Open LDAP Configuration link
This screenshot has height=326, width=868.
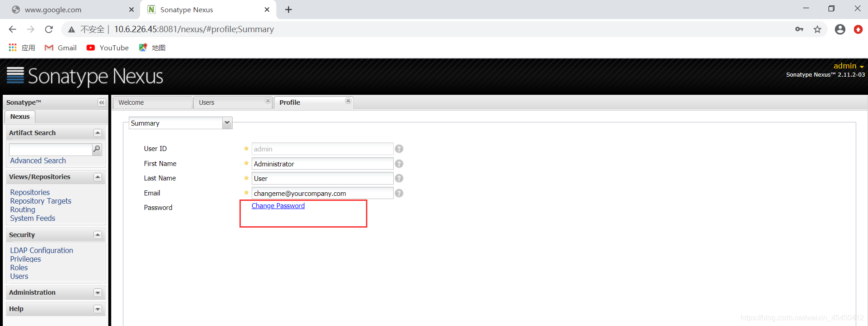(42, 250)
